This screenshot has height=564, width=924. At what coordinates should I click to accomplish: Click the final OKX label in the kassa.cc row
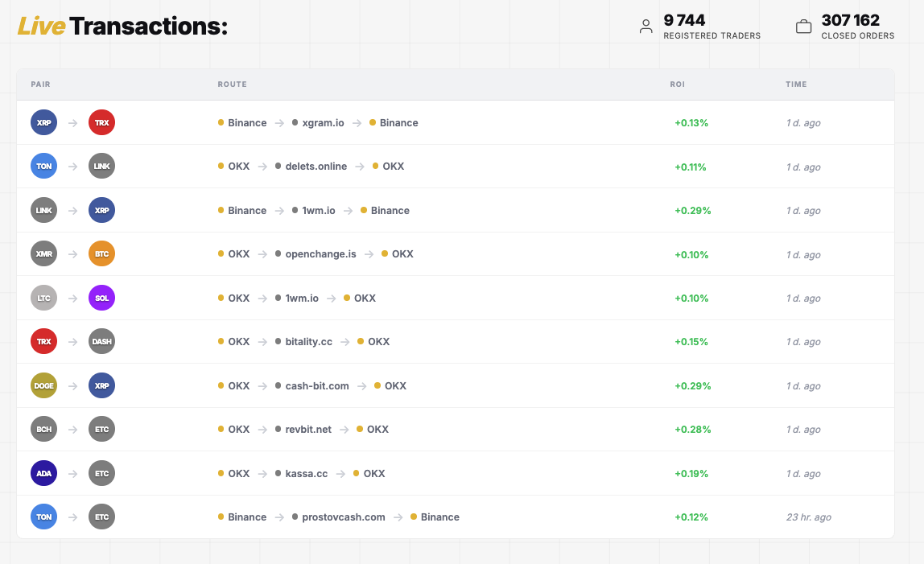click(373, 473)
